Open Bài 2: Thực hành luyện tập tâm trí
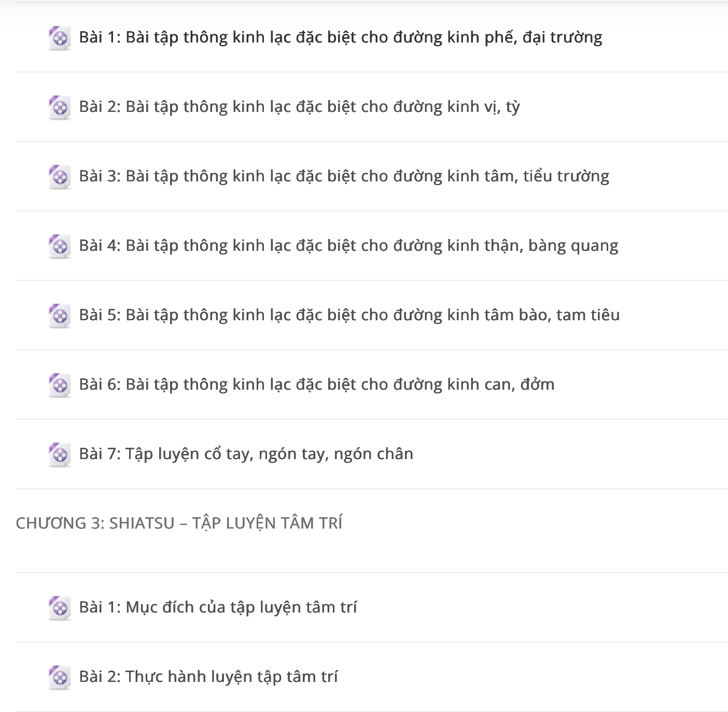The height and width of the screenshot is (712, 728). click(x=208, y=677)
